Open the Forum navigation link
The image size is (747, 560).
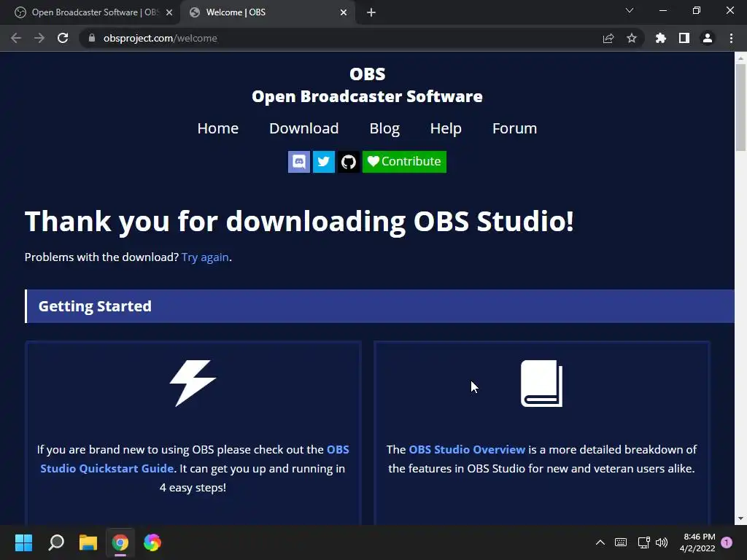pos(514,128)
